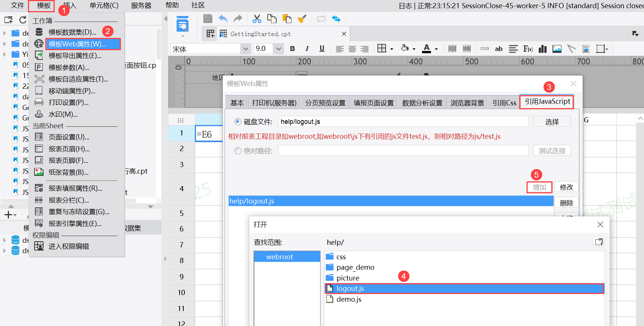Click the grid icon left of GettingStarted tab

pyautogui.click(x=210, y=34)
